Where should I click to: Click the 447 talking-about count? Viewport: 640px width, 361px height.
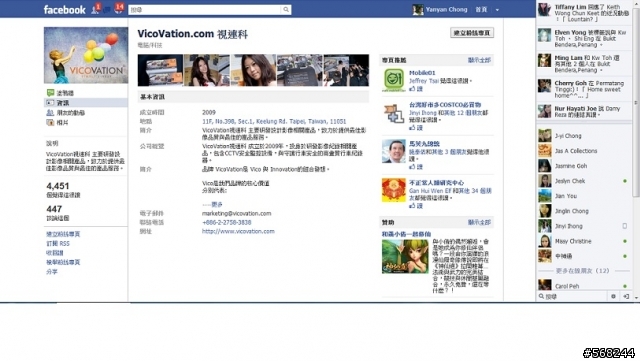(54, 209)
